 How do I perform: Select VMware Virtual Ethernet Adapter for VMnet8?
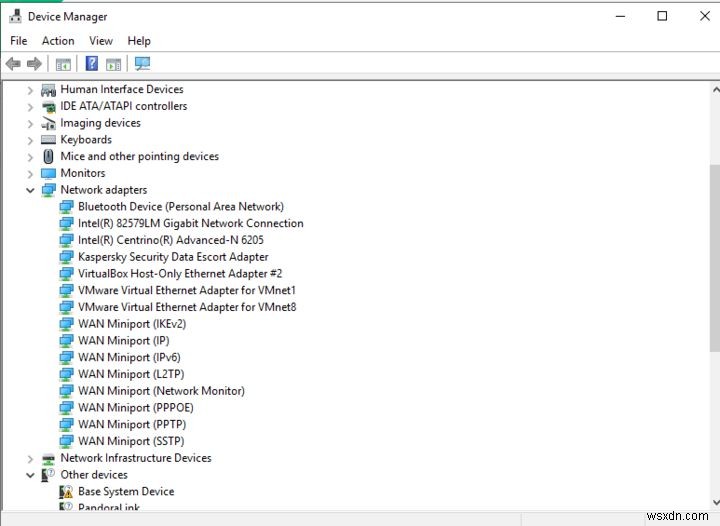click(187, 307)
